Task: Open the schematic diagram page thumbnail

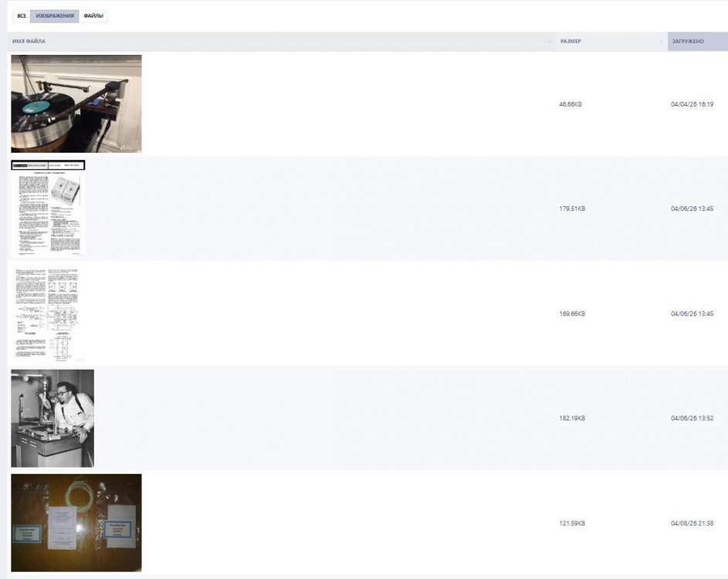Action: click(49, 313)
